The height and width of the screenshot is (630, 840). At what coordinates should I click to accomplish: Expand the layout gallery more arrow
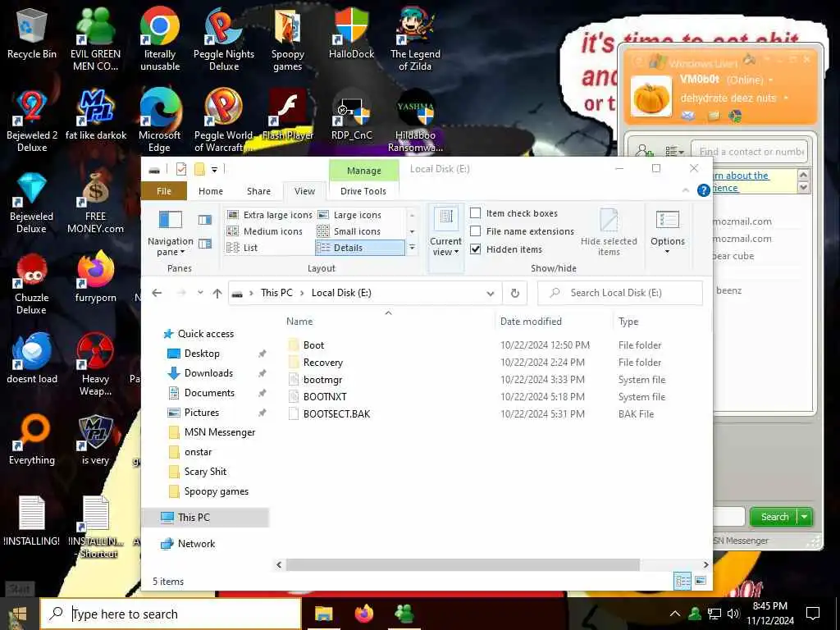[x=412, y=248]
